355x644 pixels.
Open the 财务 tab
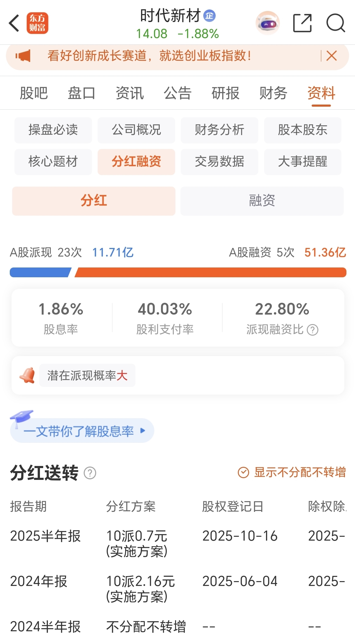tap(273, 93)
